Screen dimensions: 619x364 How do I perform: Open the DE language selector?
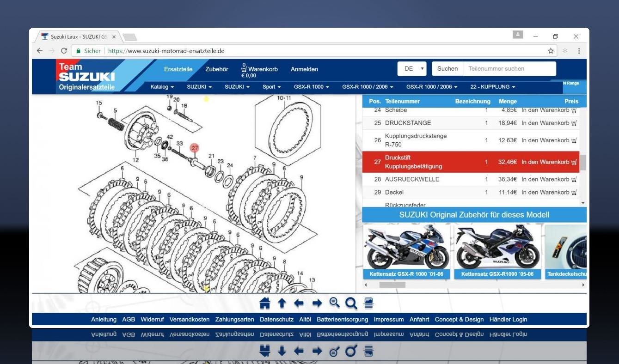[412, 69]
